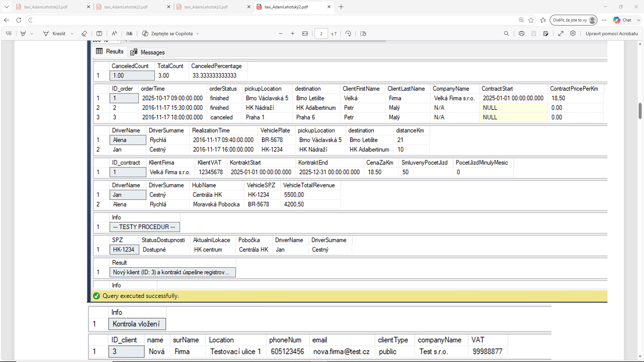
Task: Save the PDF
Action: (x=534, y=34)
